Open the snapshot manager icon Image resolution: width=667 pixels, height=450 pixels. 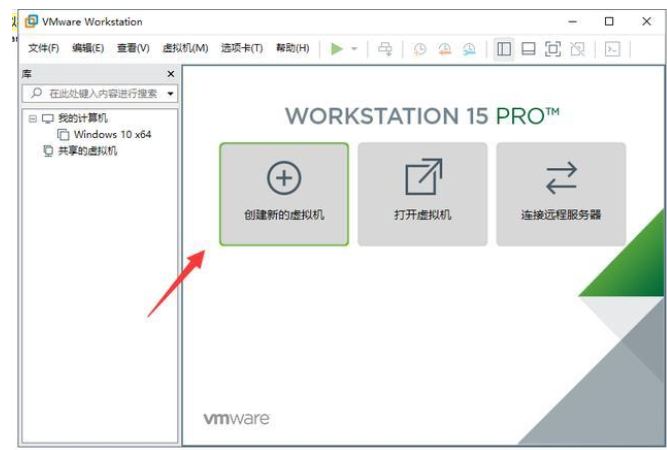pos(468,49)
